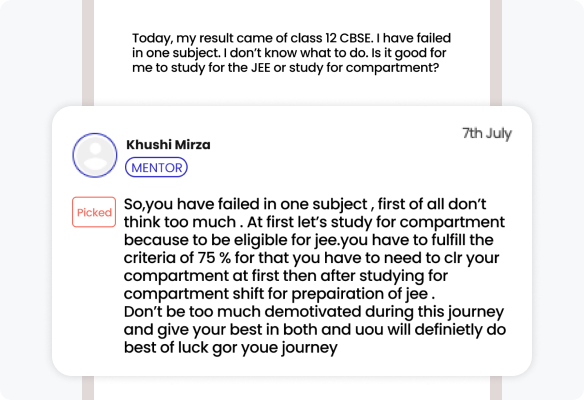Click the line mentioning 'criteria of 75 %'
Screen dimensions: 584x400
pyautogui.click(x=311, y=258)
